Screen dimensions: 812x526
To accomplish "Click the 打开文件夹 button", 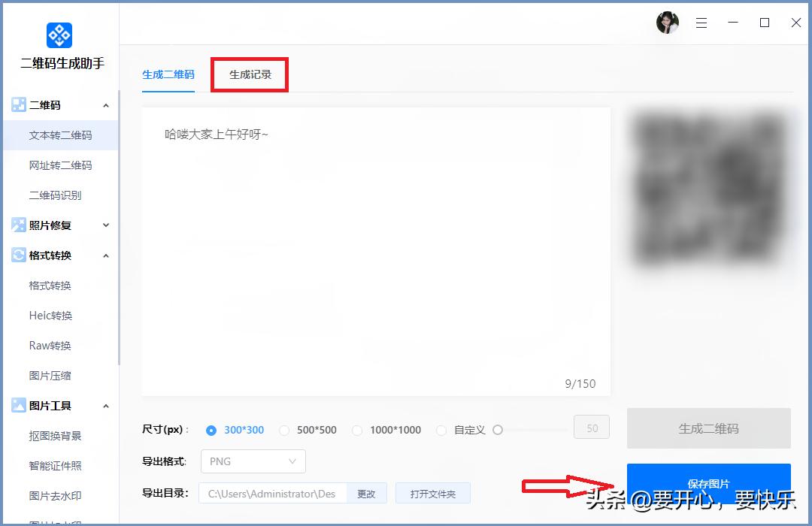I will pyautogui.click(x=433, y=494).
